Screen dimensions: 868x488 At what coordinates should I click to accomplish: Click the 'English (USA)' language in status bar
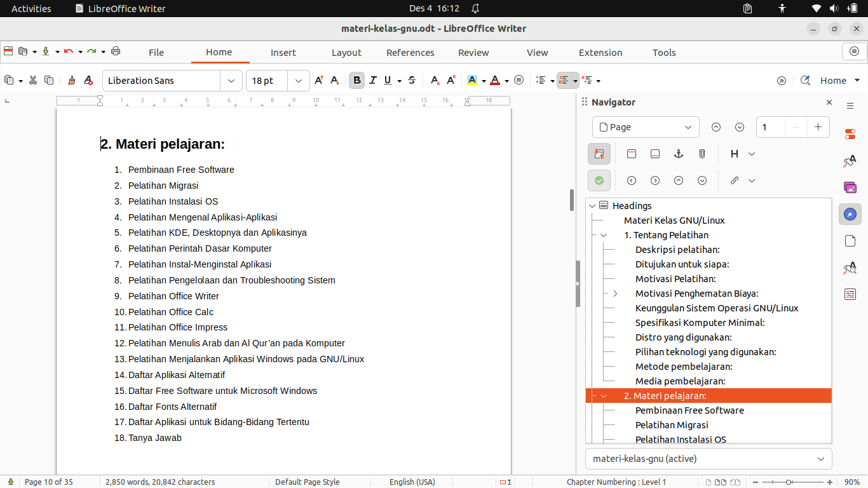(x=412, y=482)
